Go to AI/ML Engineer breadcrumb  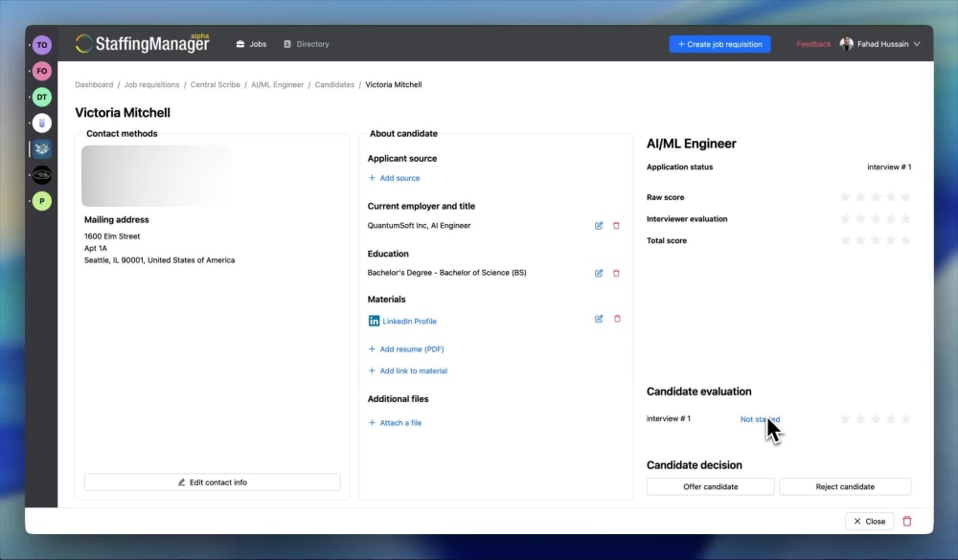pyautogui.click(x=278, y=85)
